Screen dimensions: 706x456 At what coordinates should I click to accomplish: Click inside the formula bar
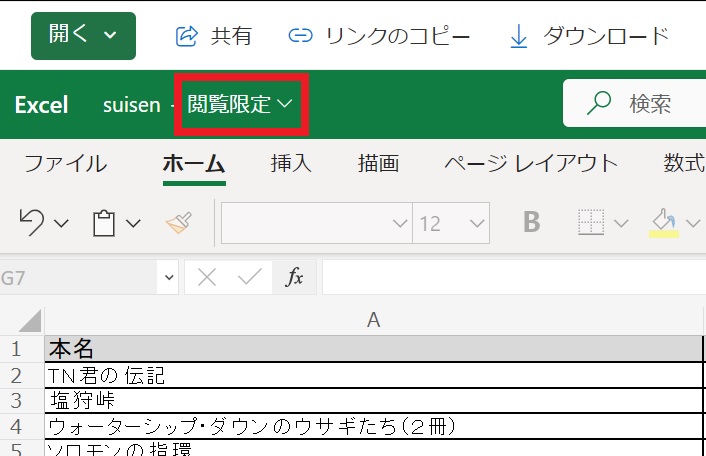(514, 277)
